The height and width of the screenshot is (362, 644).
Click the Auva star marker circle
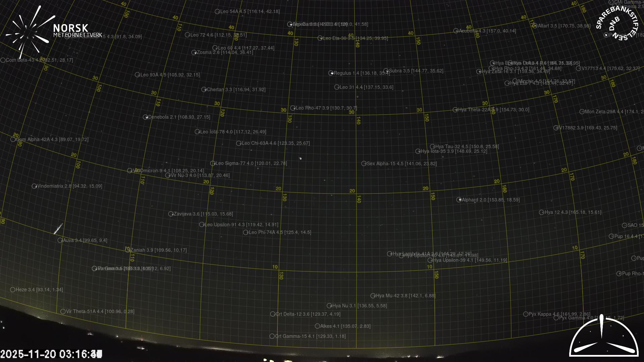pyautogui.click(x=60, y=240)
